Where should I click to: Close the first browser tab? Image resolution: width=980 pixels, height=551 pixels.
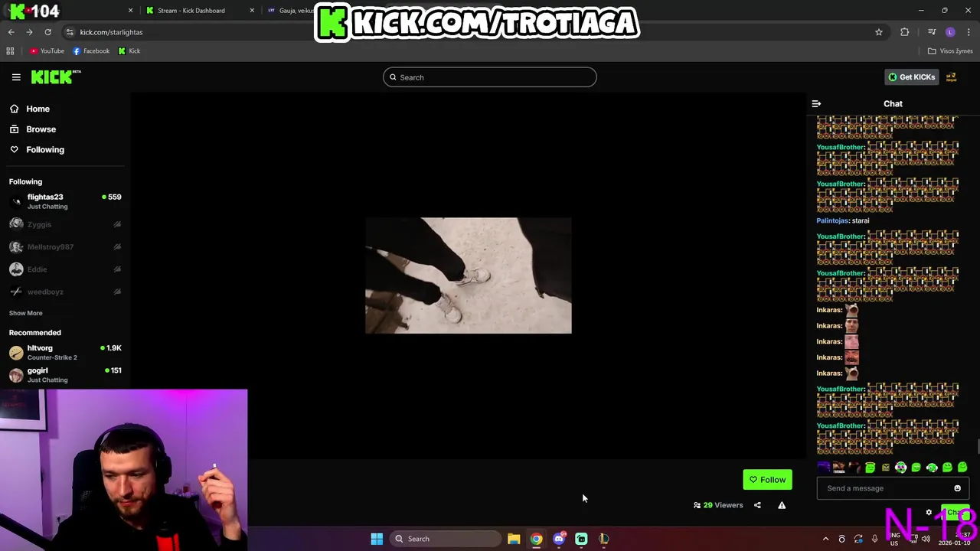point(130,11)
